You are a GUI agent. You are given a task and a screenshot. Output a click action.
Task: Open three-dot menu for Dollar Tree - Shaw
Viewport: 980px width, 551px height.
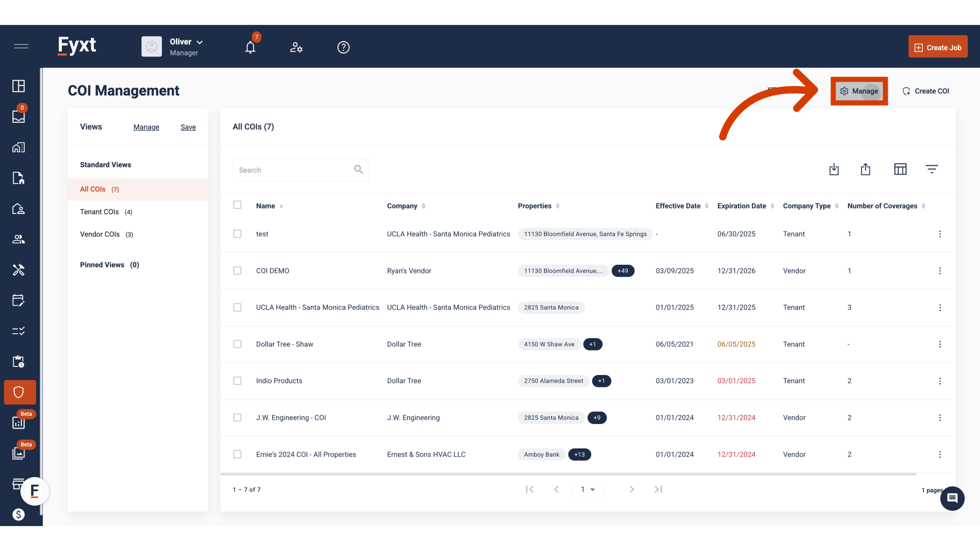point(940,344)
